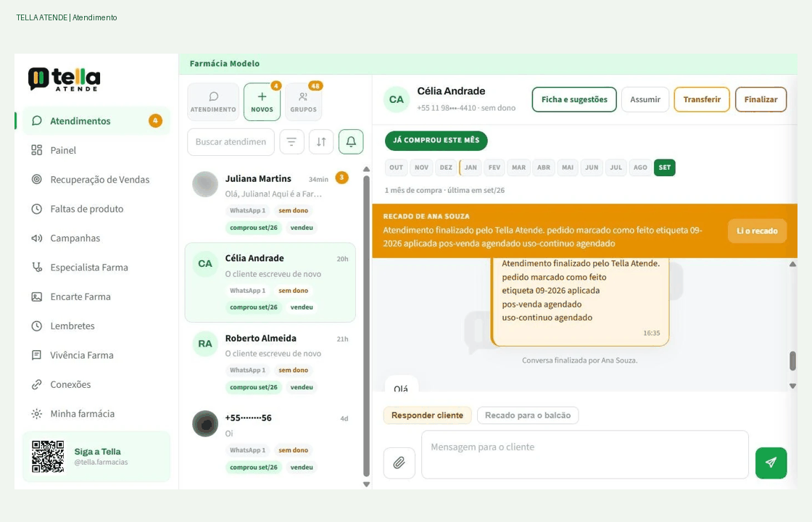Click the Assumir button
The image size is (812, 522).
tap(645, 99)
